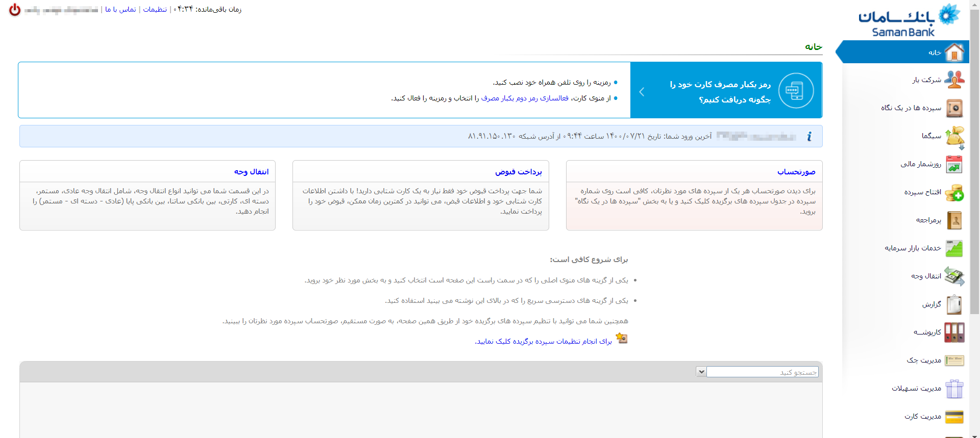Open the تماس با ما link

120,10
